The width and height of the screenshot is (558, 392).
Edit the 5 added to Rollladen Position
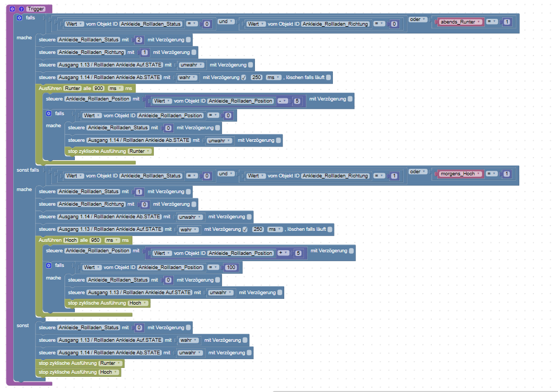point(298,253)
